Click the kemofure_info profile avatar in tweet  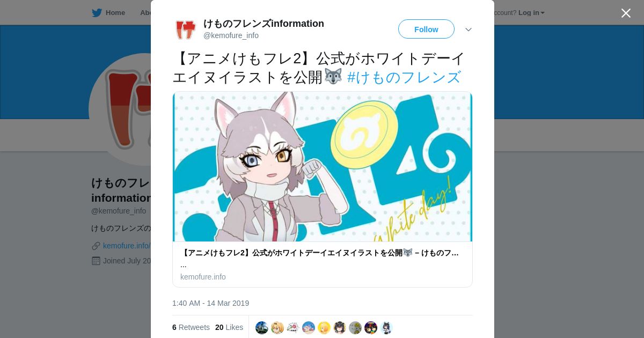click(x=185, y=30)
